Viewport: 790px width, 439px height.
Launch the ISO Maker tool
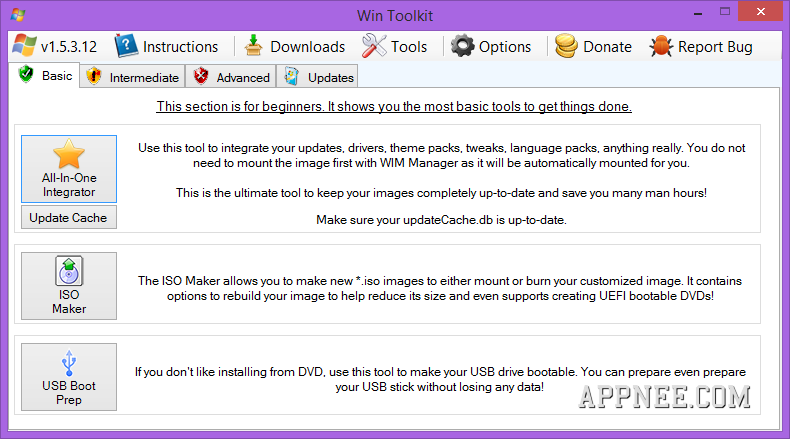pos(69,286)
